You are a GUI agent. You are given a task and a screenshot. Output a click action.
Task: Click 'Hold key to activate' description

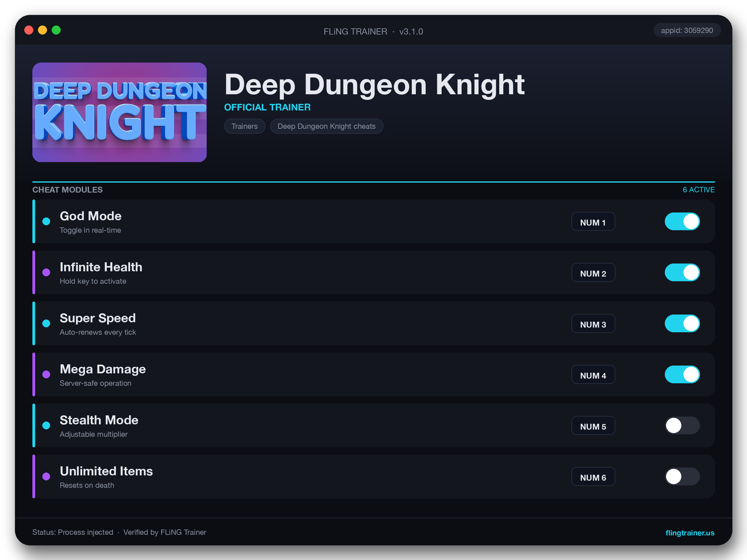click(93, 281)
